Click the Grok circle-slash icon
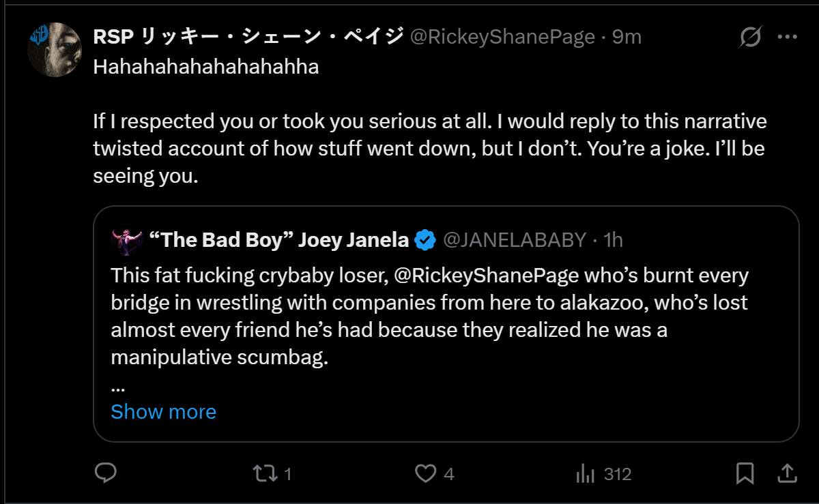The image size is (819, 504). [x=749, y=38]
